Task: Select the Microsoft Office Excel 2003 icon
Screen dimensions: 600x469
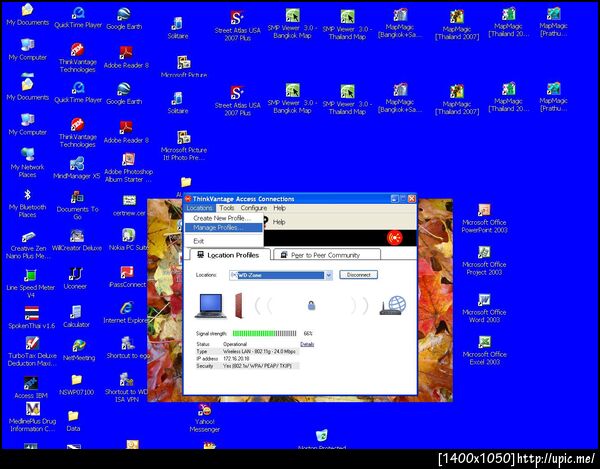Action: (485, 350)
